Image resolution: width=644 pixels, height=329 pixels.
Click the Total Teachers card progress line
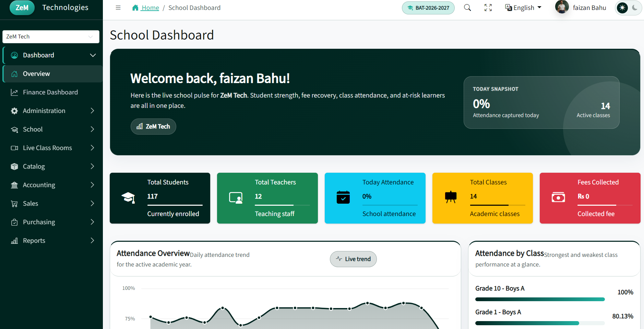click(282, 205)
